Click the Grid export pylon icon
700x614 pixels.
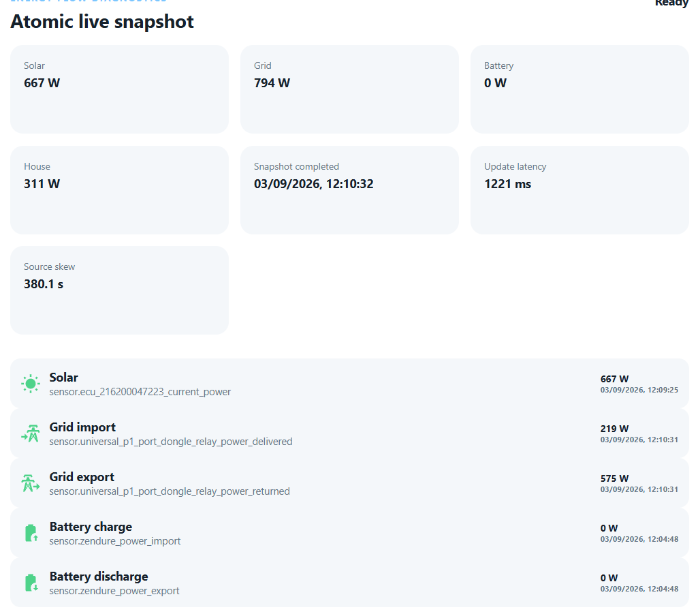click(31, 483)
